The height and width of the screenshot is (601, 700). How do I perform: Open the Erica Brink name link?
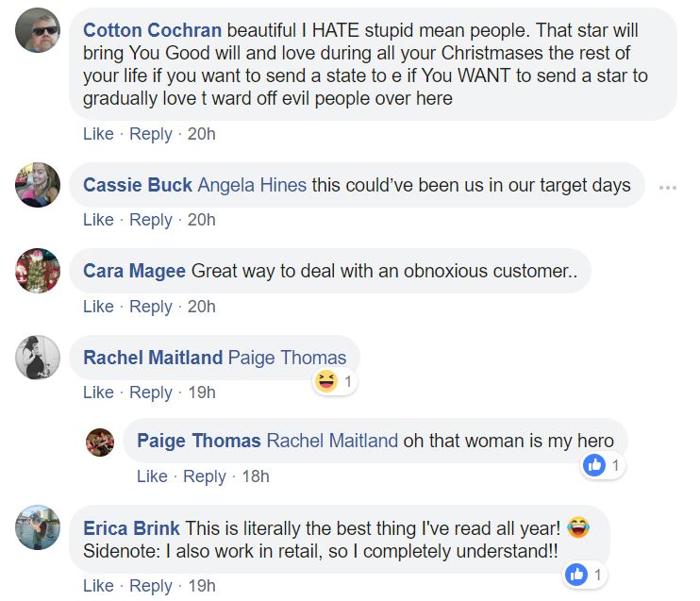tap(132, 527)
